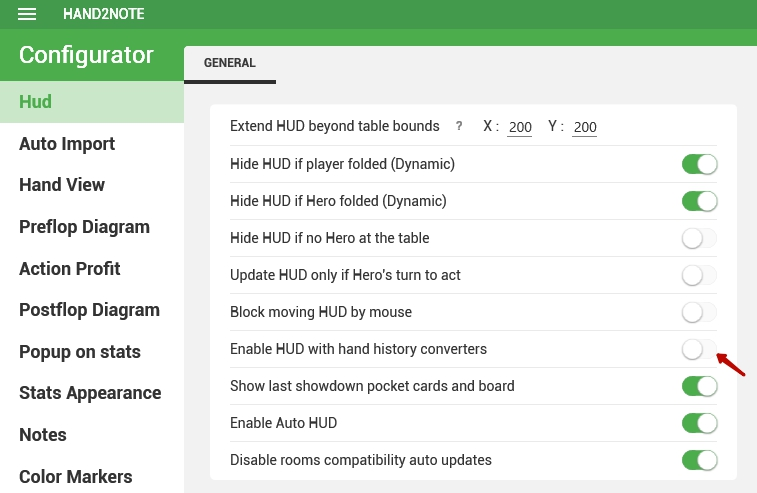Image resolution: width=757 pixels, height=493 pixels.
Task: Open Color Markers section
Action: point(92,477)
